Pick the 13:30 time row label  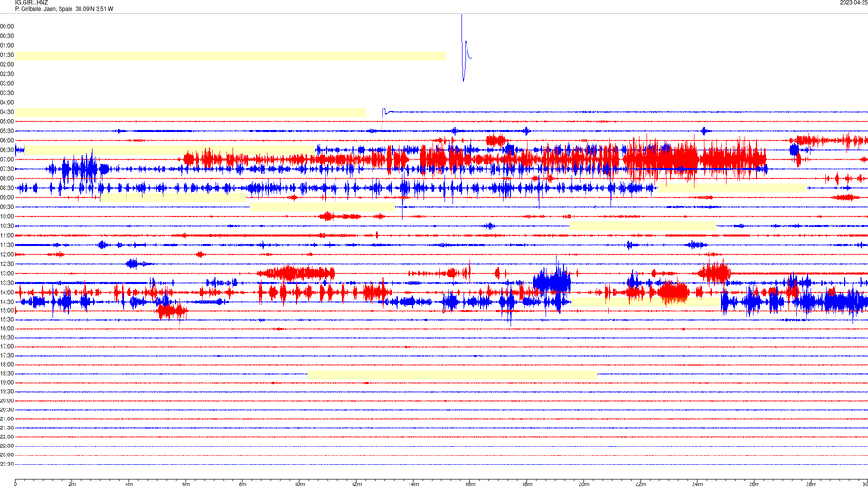pos(7,283)
